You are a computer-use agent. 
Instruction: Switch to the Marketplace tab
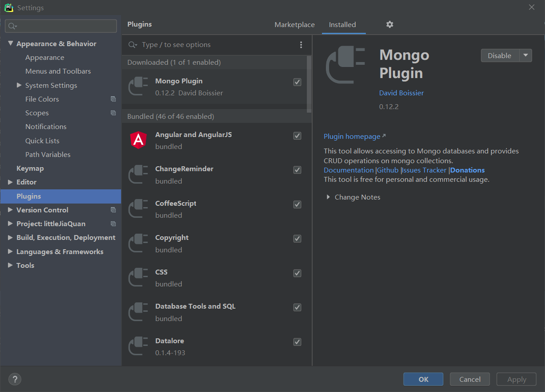(x=294, y=25)
